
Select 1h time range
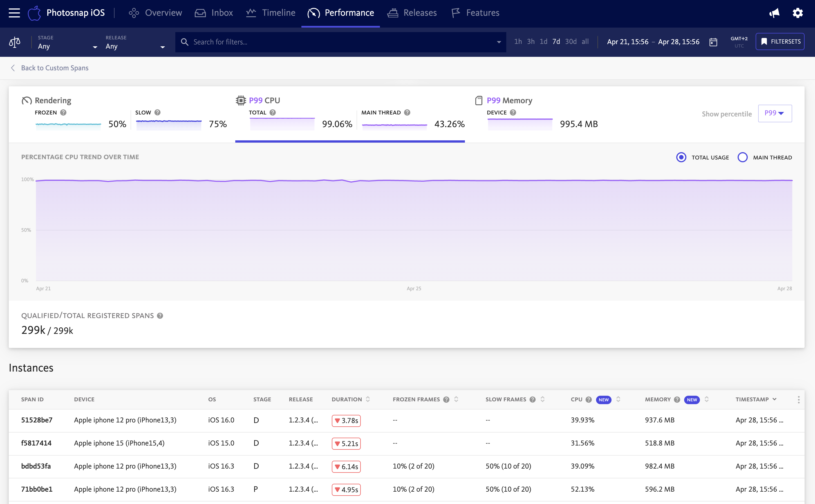tap(518, 42)
